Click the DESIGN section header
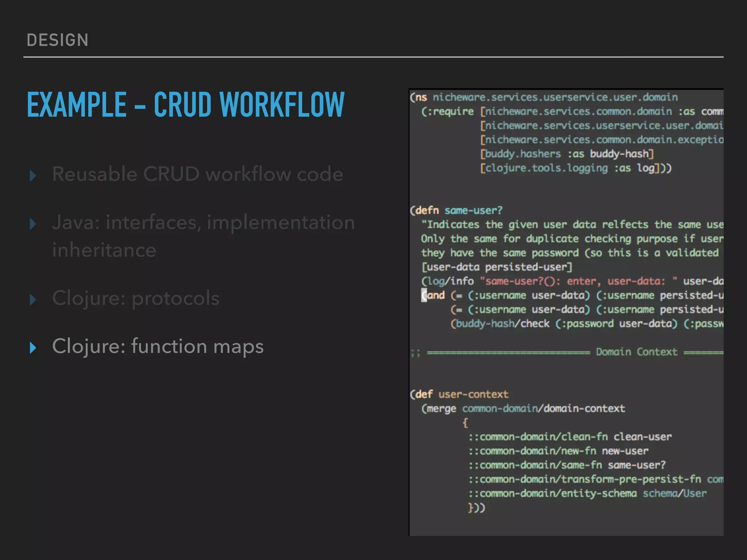This screenshot has width=747, height=560. [x=58, y=40]
